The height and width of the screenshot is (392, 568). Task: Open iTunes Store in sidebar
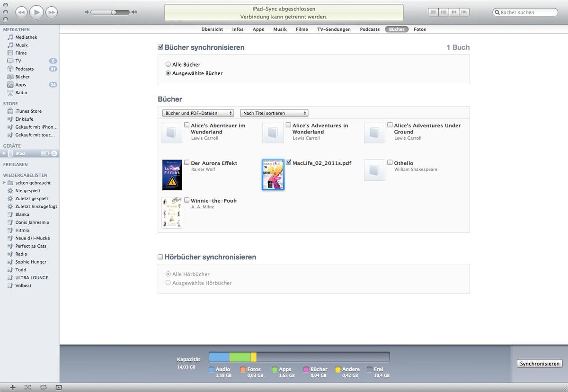tap(28, 111)
